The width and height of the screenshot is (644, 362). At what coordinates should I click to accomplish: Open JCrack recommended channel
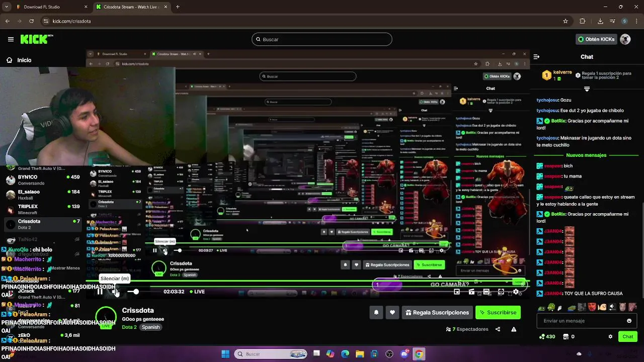click(42, 294)
